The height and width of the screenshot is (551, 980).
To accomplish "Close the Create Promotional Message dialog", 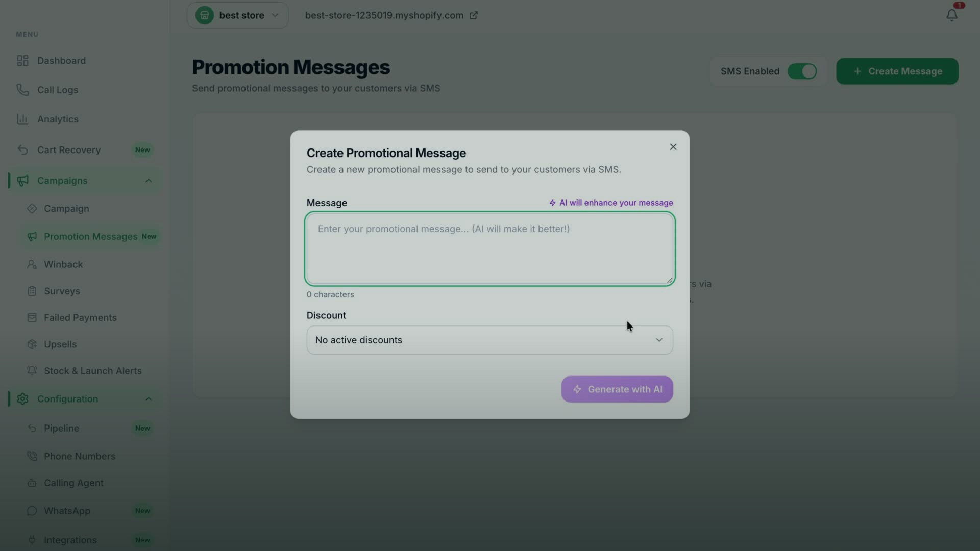I will click(673, 147).
